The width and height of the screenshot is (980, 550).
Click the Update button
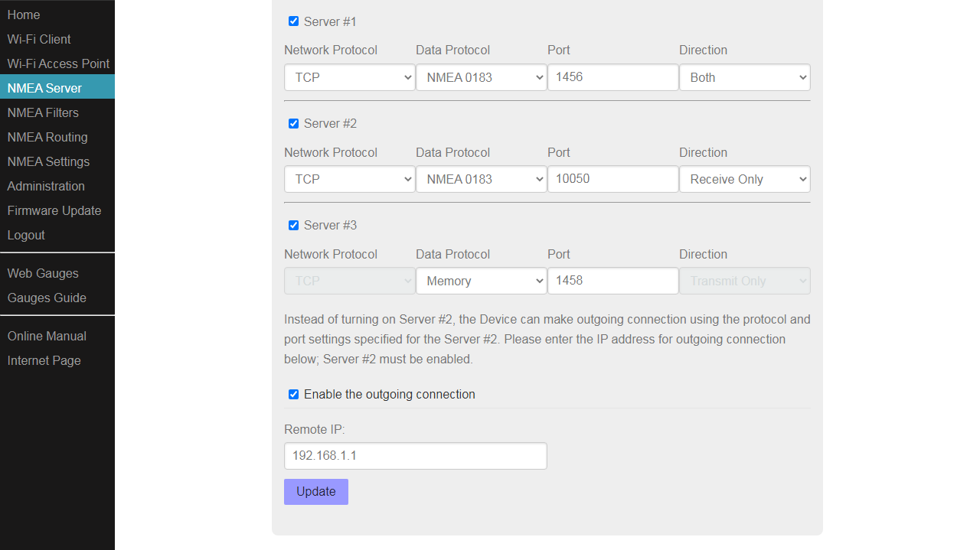[315, 492]
